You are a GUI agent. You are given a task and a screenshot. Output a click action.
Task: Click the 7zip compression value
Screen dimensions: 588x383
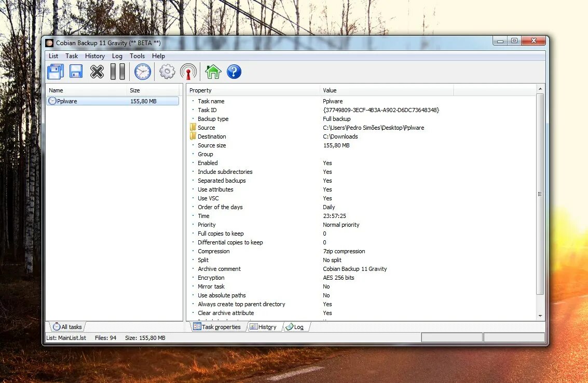pos(344,251)
